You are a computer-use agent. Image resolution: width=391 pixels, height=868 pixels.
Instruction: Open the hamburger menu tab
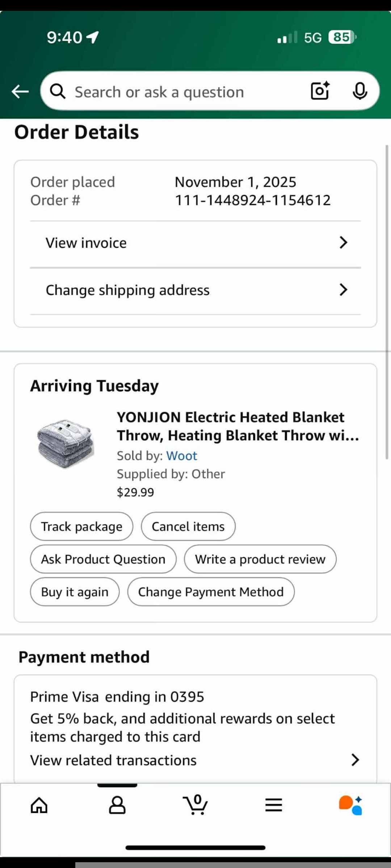274,805
